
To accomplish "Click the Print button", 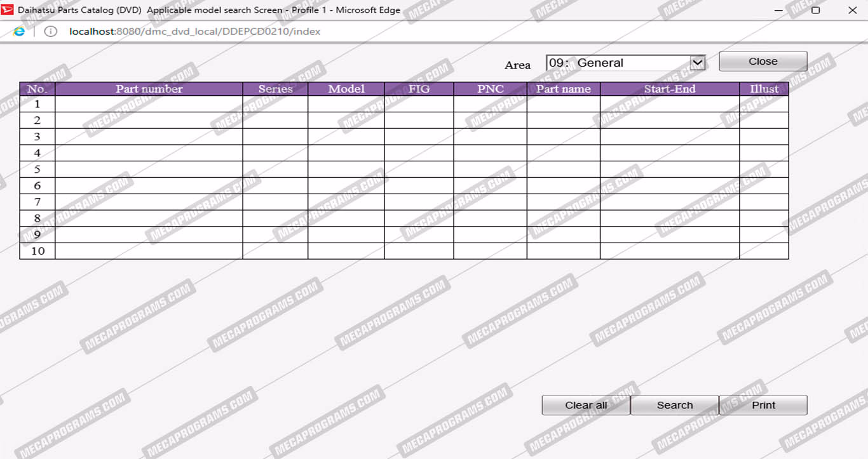I will (x=763, y=405).
